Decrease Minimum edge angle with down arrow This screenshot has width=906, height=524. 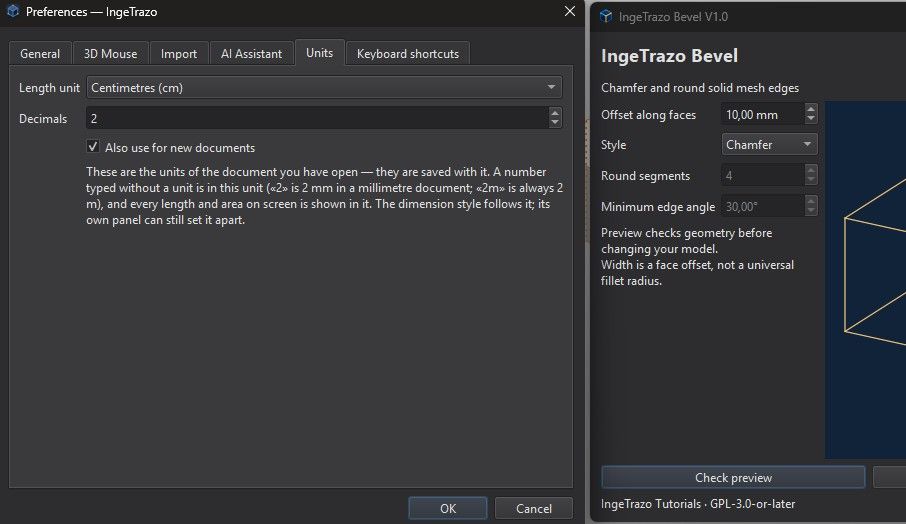coord(811,211)
